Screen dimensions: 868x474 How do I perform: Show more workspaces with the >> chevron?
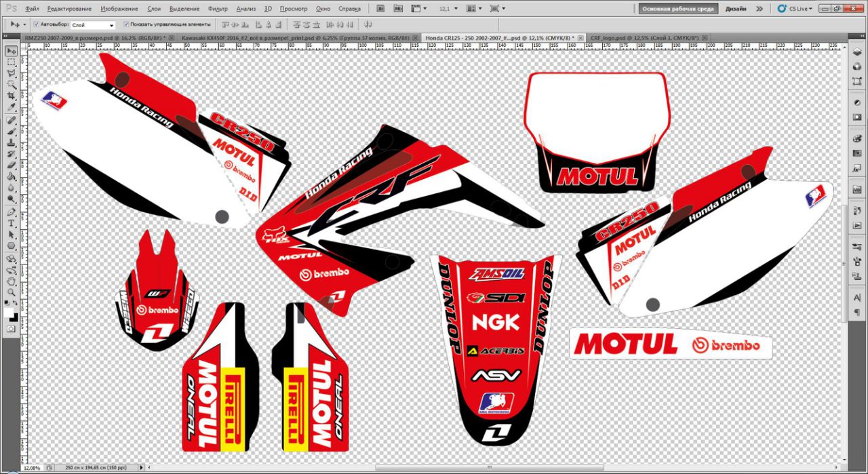(759, 9)
